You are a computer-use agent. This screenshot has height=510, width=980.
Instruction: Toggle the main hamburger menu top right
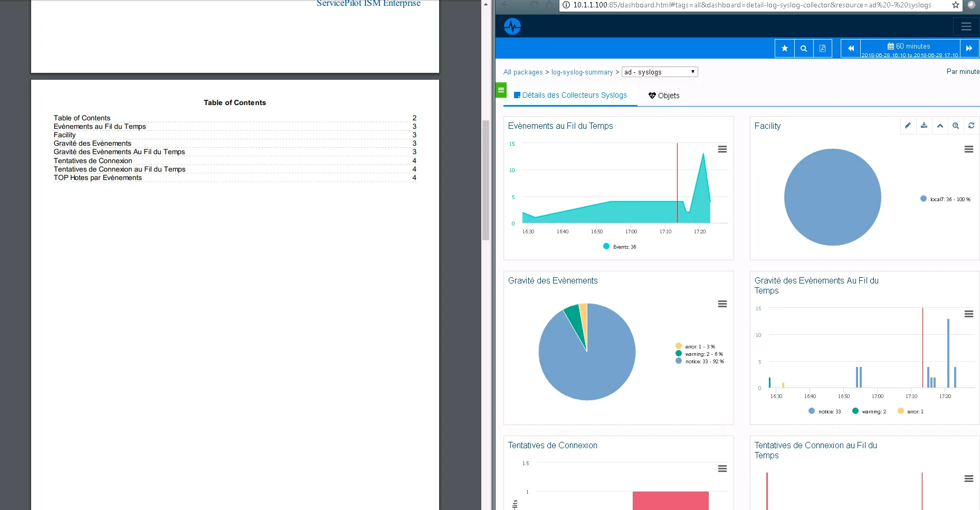click(966, 26)
